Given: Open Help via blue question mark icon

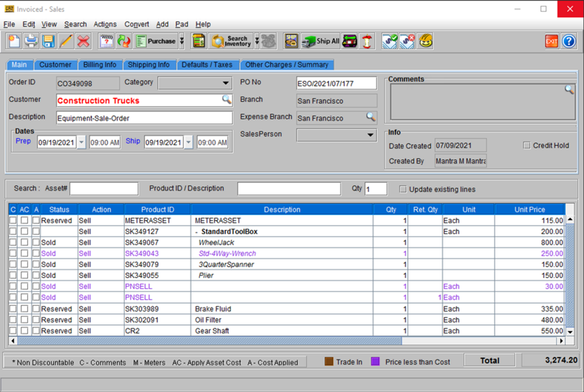Looking at the screenshot, I should pos(569,41).
